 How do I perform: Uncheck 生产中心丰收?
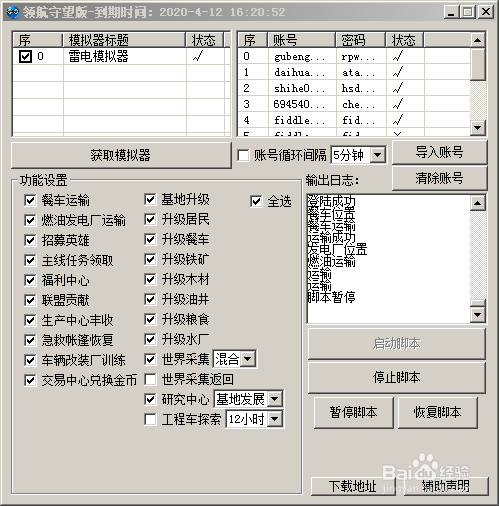[x=30, y=320]
